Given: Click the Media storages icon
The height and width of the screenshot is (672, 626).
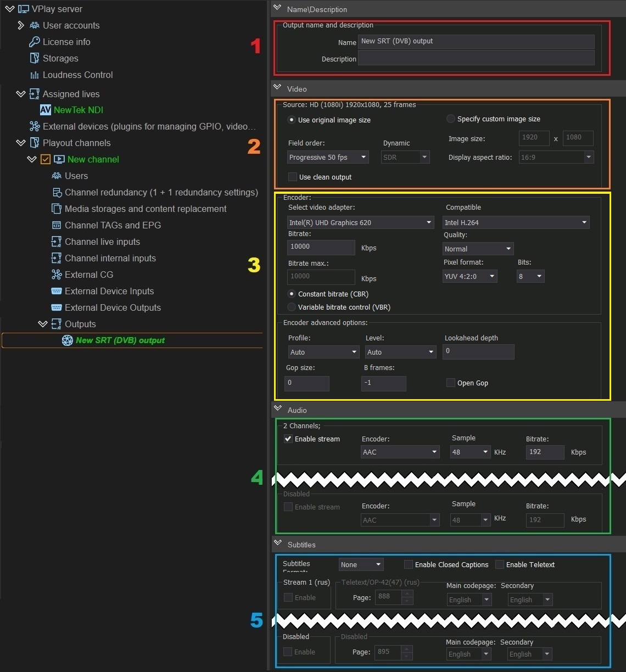Looking at the screenshot, I should tap(56, 209).
